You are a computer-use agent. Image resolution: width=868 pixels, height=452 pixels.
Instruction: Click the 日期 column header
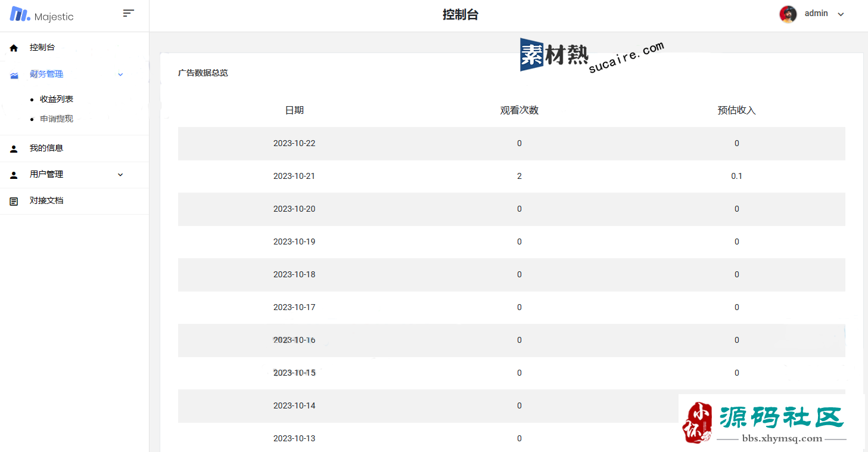(294, 110)
